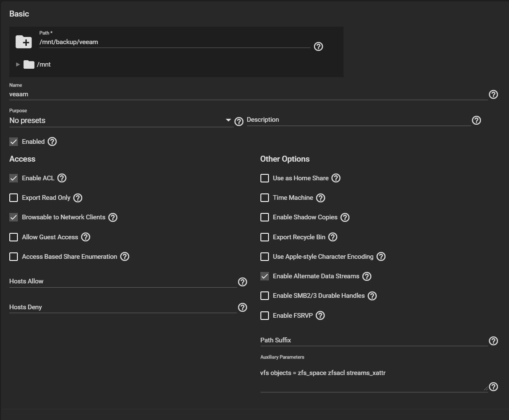Expand the /mnt tree arrow

click(18, 64)
